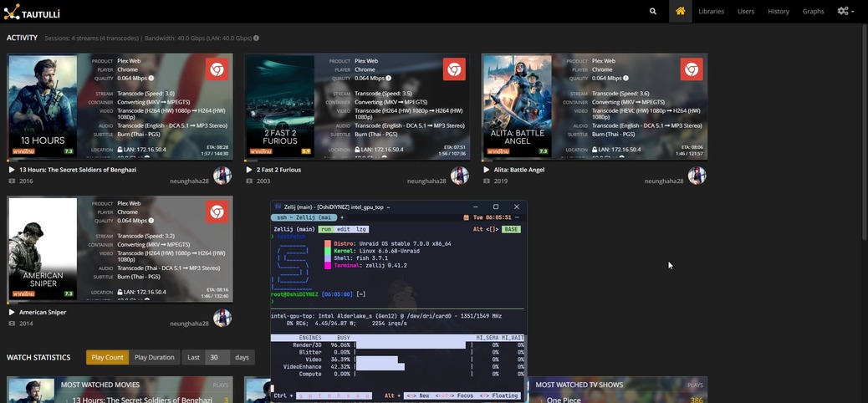The image size is (868, 403).
Task: Open '13 Hours' entry in Most Watched Movies
Action: click(142, 400)
